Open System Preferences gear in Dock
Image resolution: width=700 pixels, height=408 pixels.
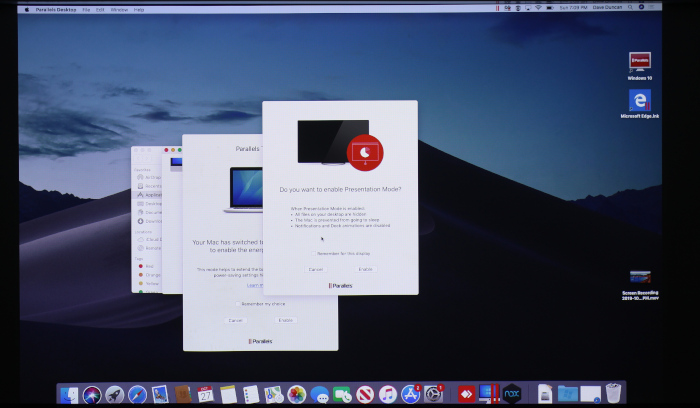click(433, 395)
